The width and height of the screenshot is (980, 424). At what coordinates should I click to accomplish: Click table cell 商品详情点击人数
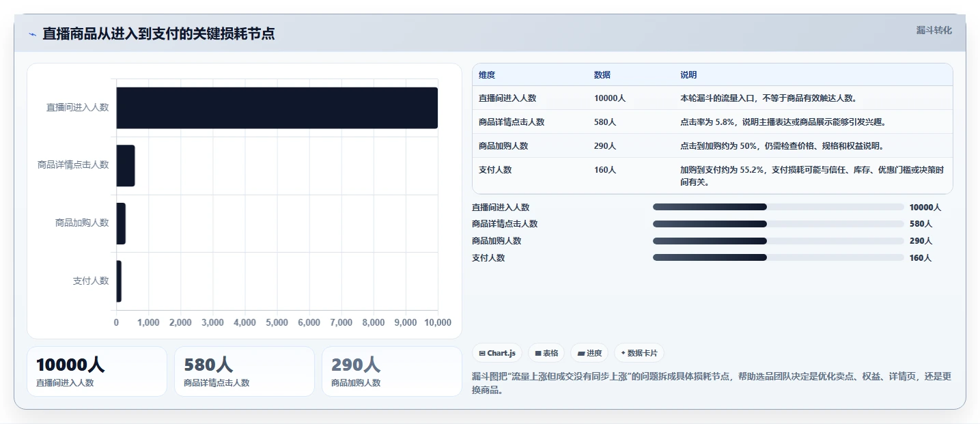pos(512,122)
